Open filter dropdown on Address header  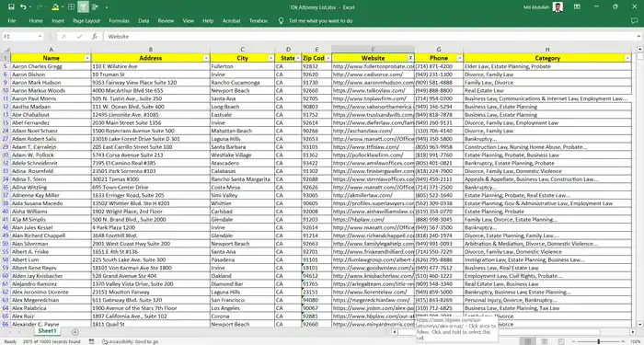[x=206, y=58]
